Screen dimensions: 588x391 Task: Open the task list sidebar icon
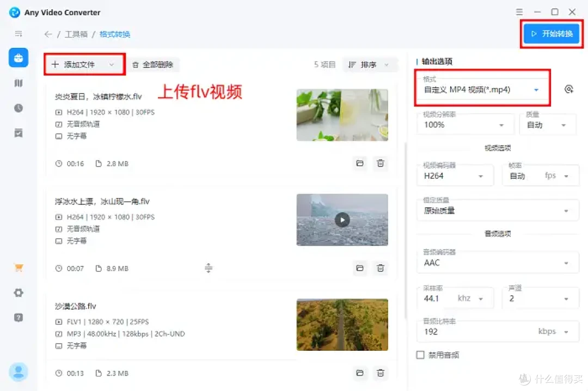pyautogui.click(x=19, y=133)
